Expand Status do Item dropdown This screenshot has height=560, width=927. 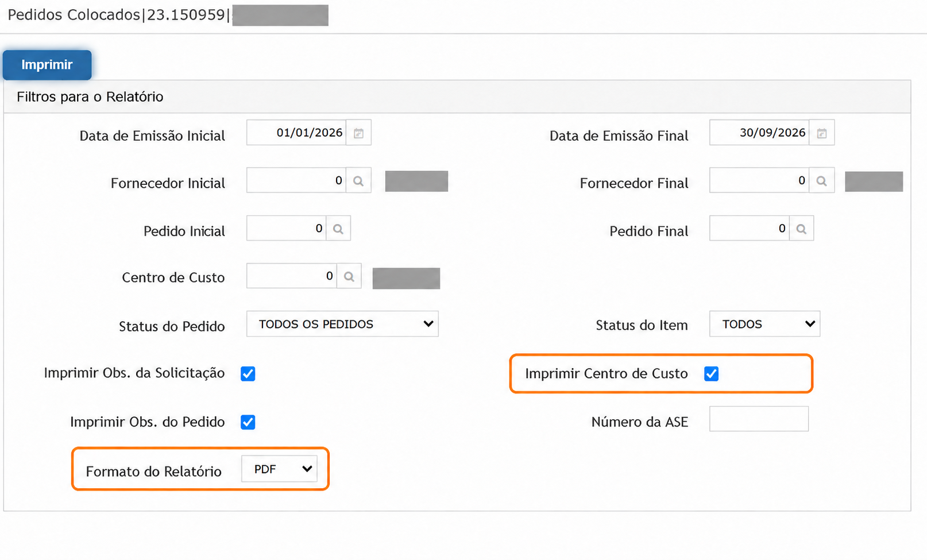tap(764, 324)
